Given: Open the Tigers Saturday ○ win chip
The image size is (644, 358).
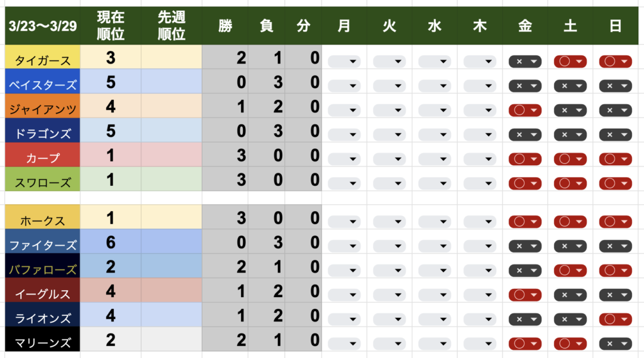Looking at the screenshot, I should click(570, 62).
